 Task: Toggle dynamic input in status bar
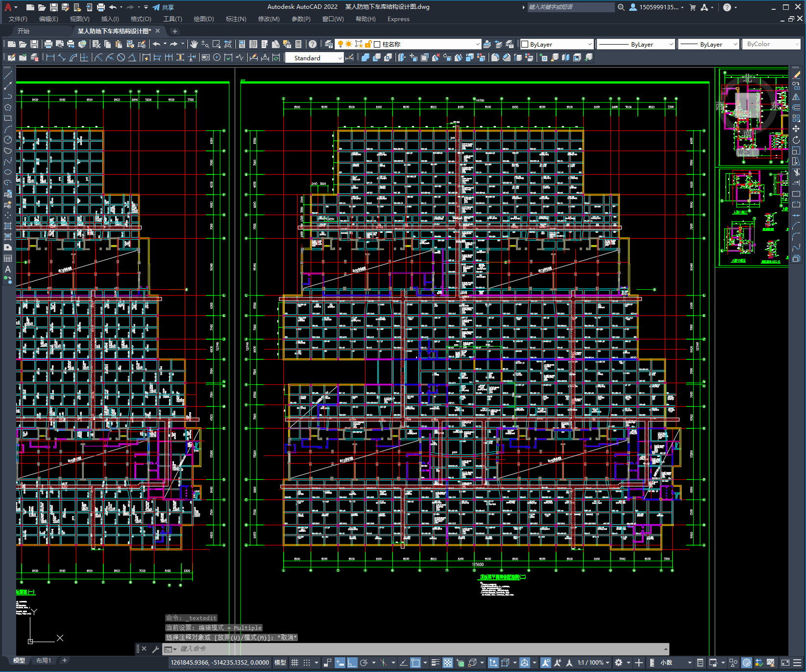pyautogui.click(x=340, y=663)
